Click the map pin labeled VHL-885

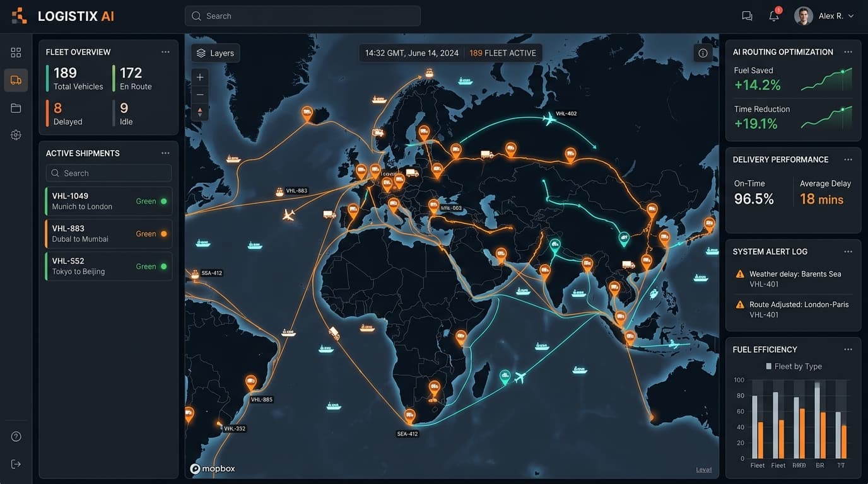[250, 382]
